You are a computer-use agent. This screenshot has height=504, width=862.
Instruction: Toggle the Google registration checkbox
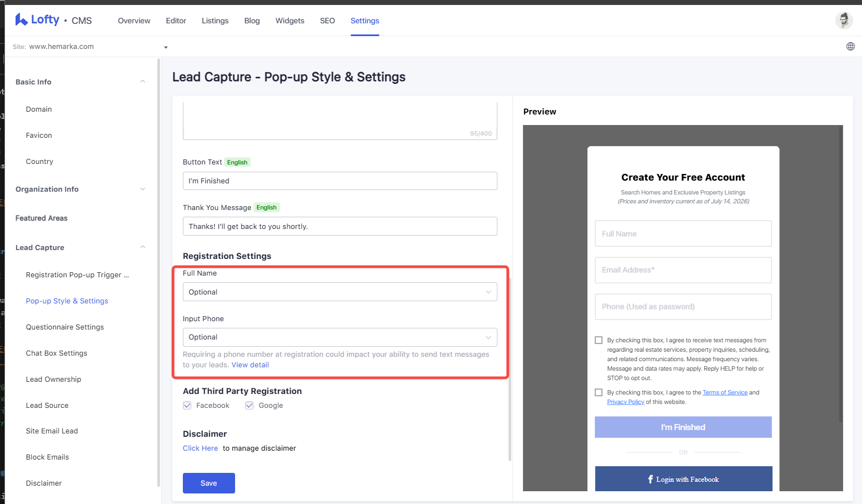250,406
